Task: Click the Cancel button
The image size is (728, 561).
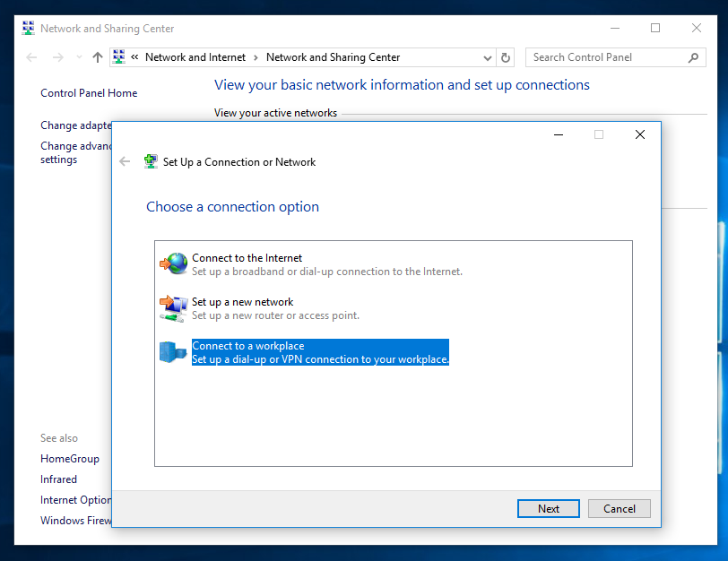Action: pyautogui.click(x=619, y=508)
